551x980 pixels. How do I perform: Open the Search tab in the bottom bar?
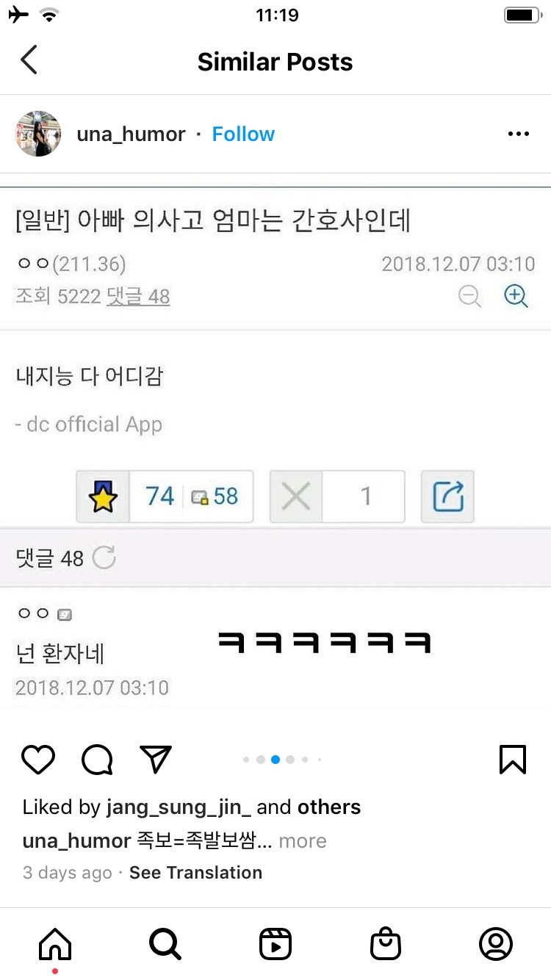pyautogui.click(x=165, y=944)
